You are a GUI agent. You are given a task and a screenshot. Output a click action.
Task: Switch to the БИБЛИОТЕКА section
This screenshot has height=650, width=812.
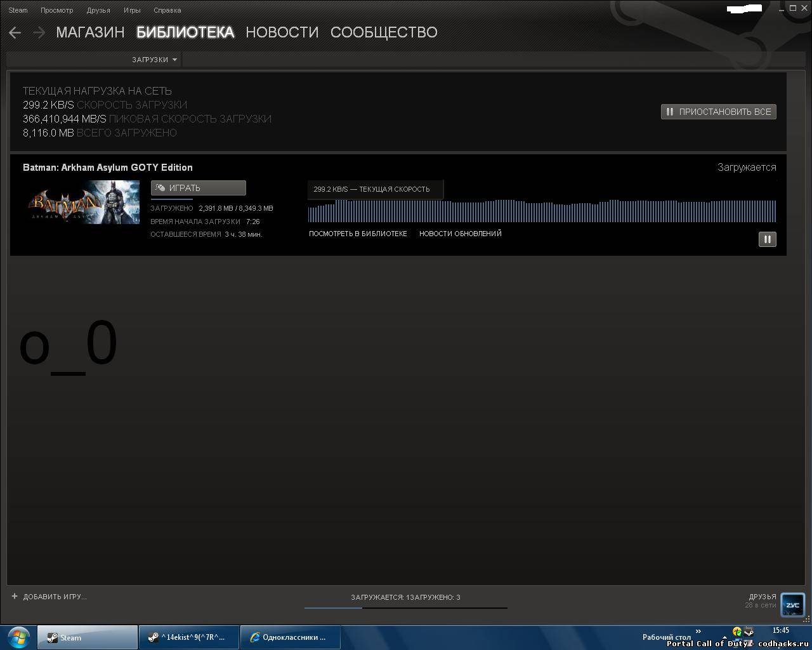(x=185, y=32)
